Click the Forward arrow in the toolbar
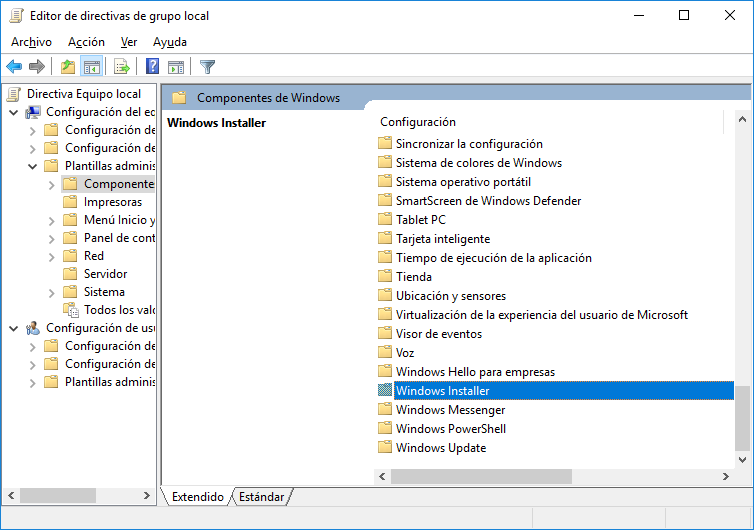The height and width of the screenshot is (530, 754). pyautogui.click(x=37, y=67)
